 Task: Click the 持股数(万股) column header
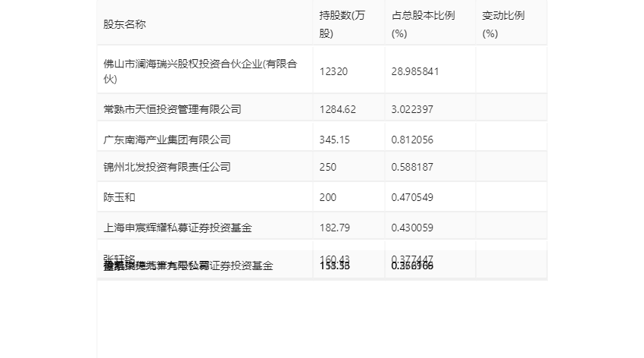tap(342, 24)
